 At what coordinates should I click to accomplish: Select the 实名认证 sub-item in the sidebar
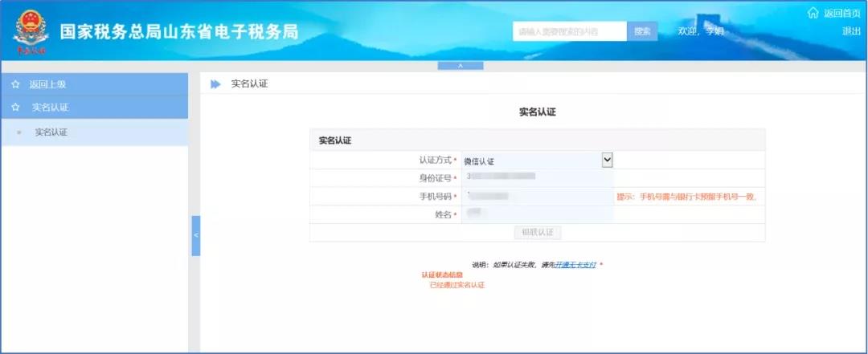point(51,132)
